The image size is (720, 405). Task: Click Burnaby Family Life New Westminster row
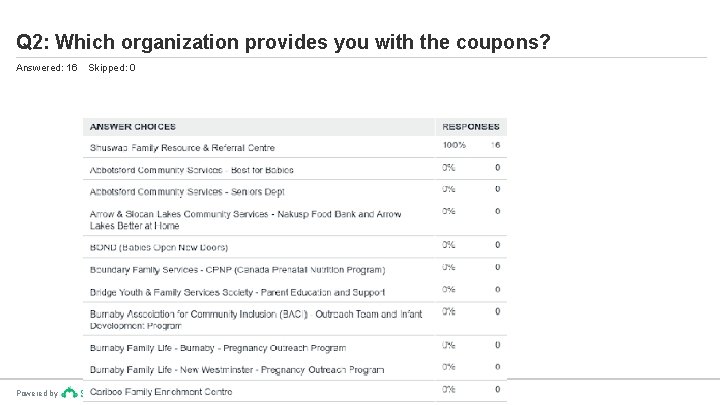click(236, 370)
